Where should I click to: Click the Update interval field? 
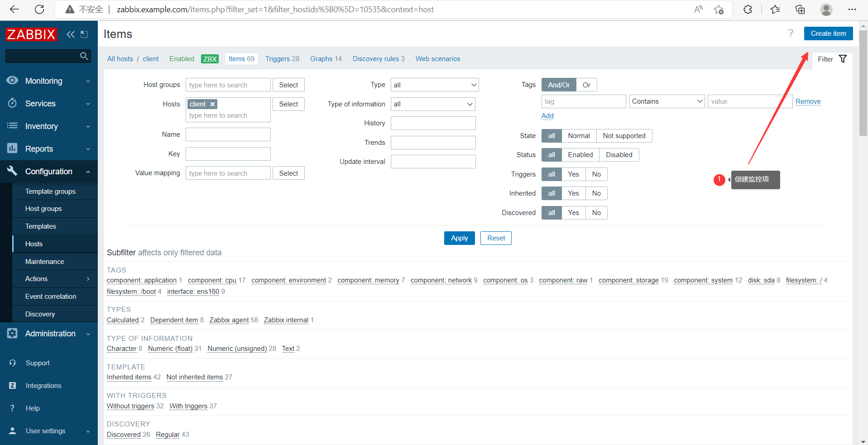433,162
